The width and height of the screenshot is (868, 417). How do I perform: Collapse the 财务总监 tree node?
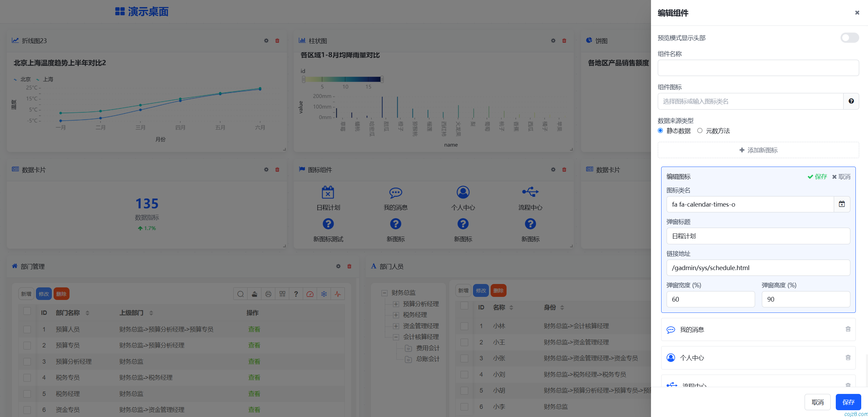pyautogui.click(x=384, y=292)
